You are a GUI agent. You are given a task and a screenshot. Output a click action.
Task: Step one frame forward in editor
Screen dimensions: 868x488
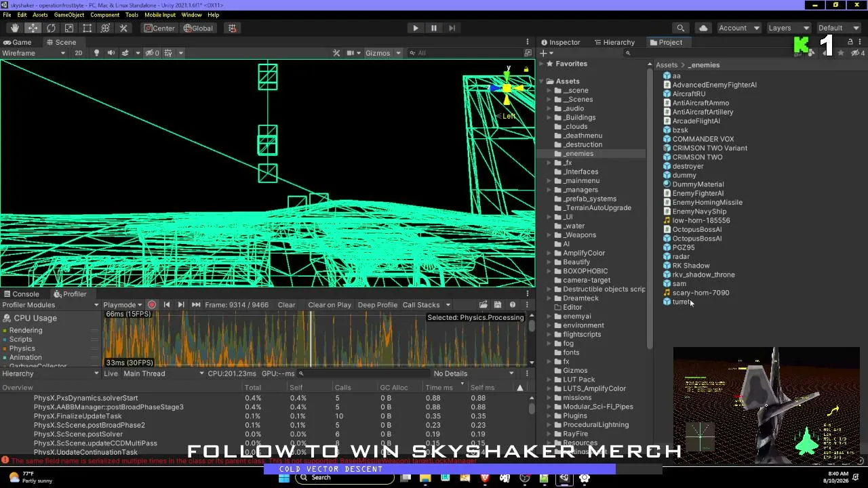coord(452,28)
